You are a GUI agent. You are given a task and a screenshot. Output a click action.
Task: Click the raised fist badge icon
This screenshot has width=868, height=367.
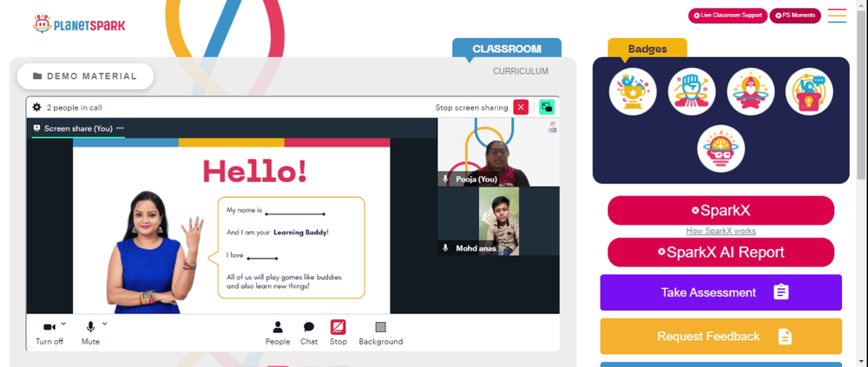[692, 92]
